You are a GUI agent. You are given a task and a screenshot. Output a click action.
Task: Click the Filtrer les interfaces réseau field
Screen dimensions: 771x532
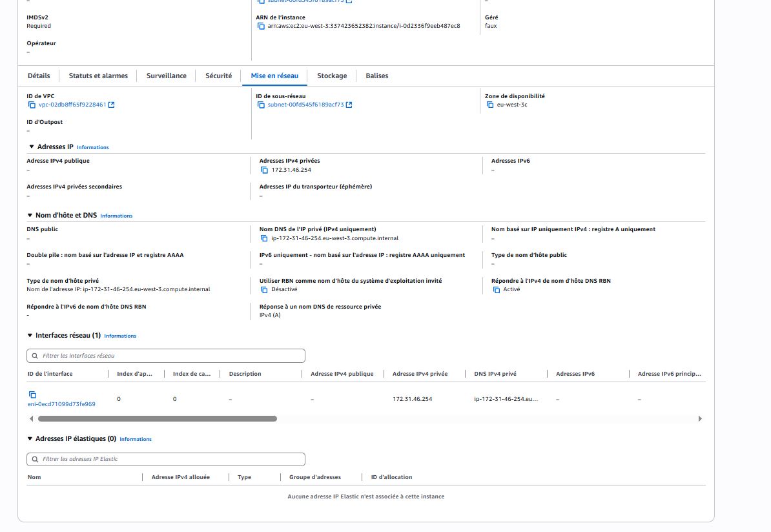coord(165,356)
